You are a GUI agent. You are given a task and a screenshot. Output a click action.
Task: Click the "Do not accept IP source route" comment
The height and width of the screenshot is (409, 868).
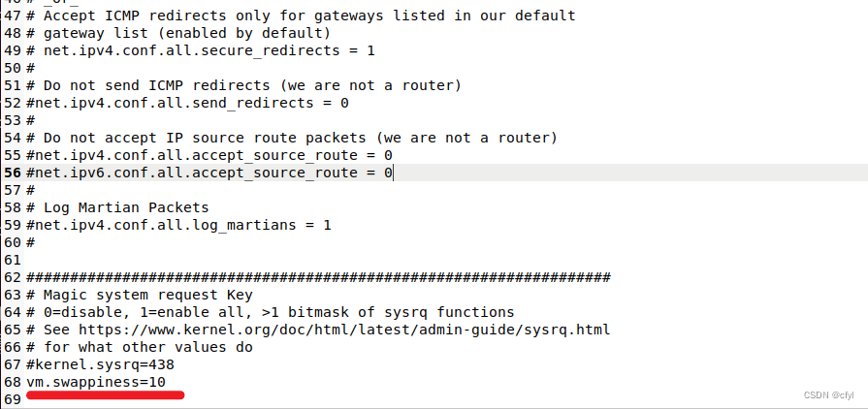pyautogui.click(x=291, y=138)
